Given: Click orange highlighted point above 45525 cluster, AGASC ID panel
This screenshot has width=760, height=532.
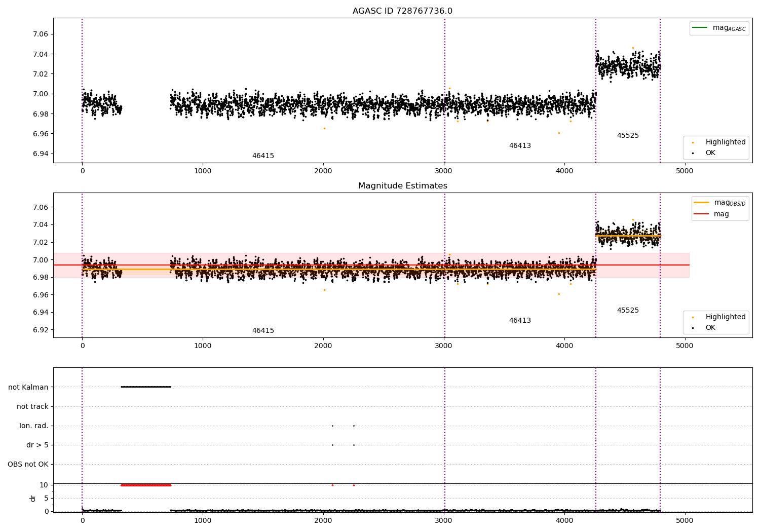Looking at the screenshot, I should pos(633,48).
